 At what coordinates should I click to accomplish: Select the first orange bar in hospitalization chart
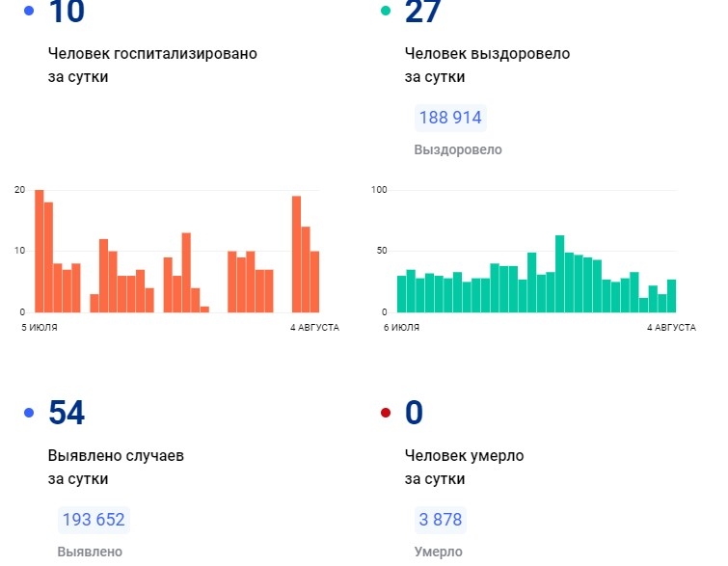click(40, 252)
